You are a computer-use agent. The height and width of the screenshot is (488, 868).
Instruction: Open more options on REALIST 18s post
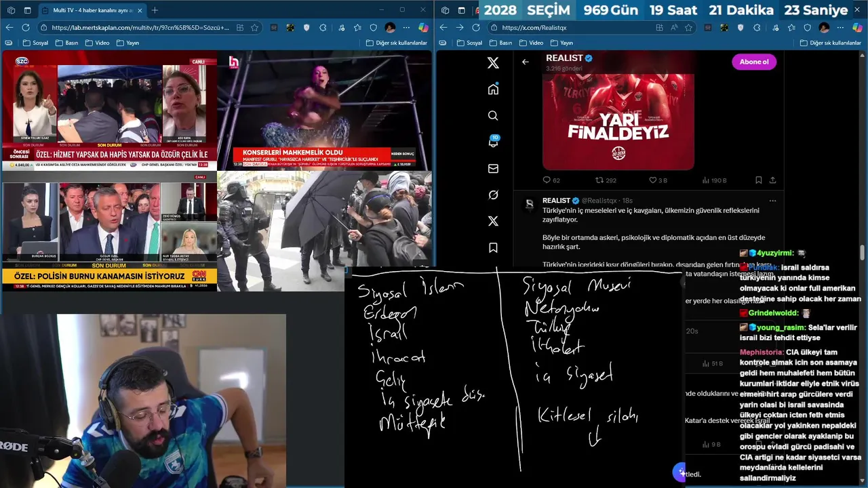[772, 201]
